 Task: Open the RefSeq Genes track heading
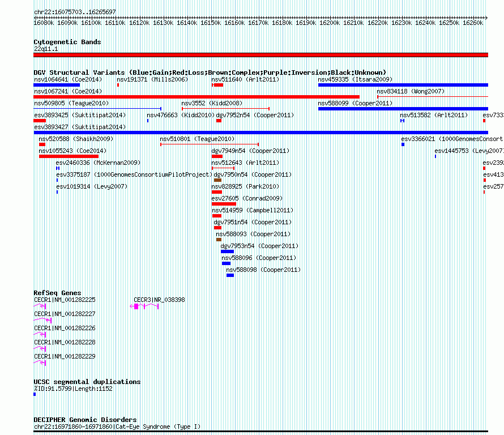57,293
